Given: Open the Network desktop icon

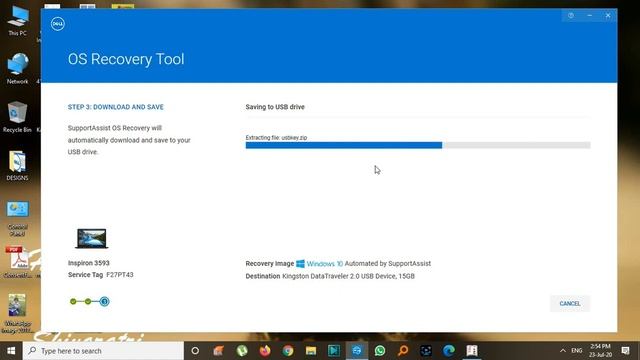Looking at the screenshot, I should [18, 69].
